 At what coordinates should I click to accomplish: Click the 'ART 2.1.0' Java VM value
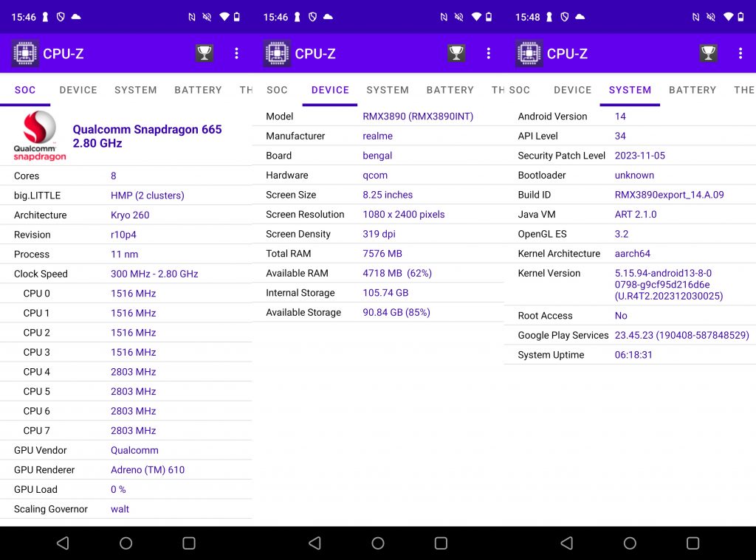tap(636, 215)
